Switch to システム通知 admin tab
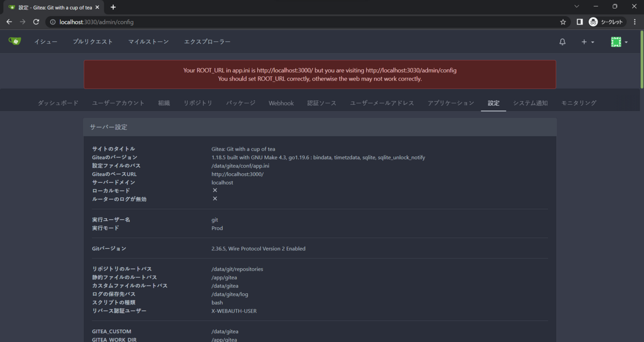644x342 pixels. 530,103
